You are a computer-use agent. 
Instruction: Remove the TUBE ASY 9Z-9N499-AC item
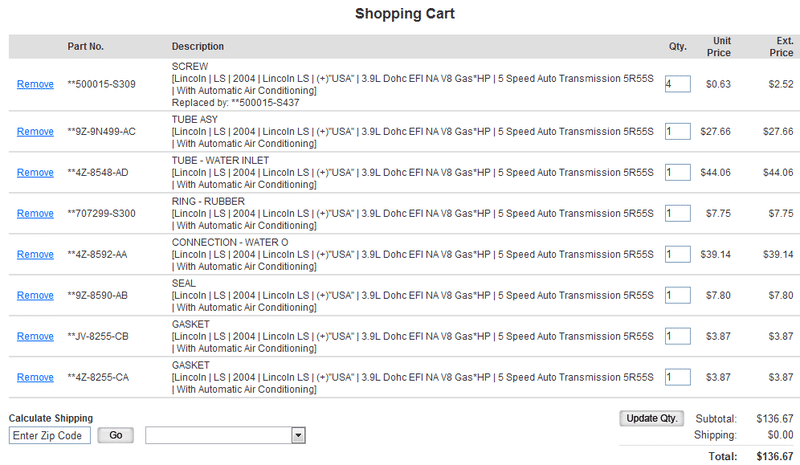pos(35,131)
